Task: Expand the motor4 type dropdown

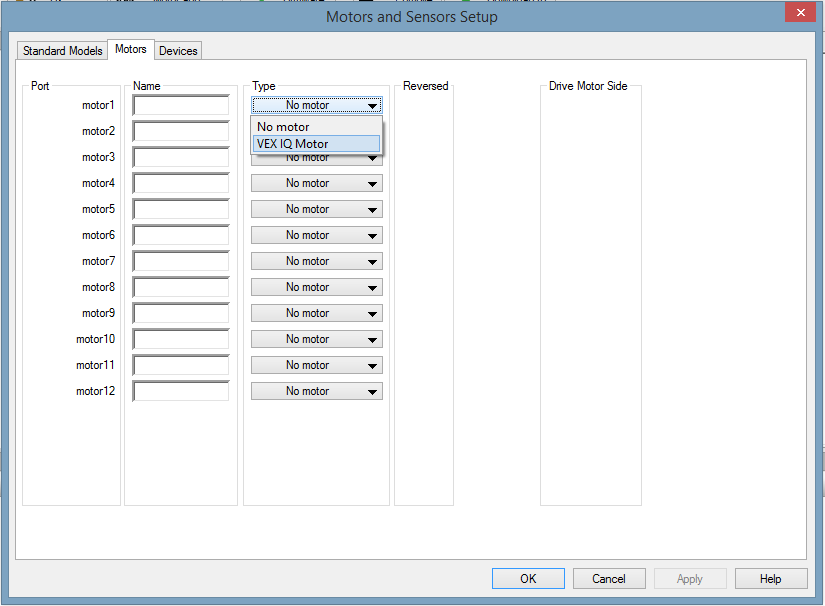Action: 317,183
